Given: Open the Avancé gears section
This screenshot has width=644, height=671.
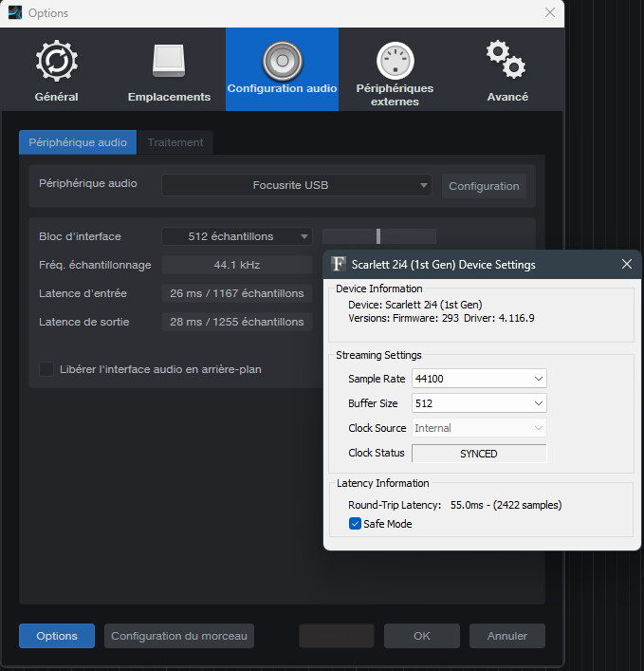Looking at the screenshot, I should [507, 70].
